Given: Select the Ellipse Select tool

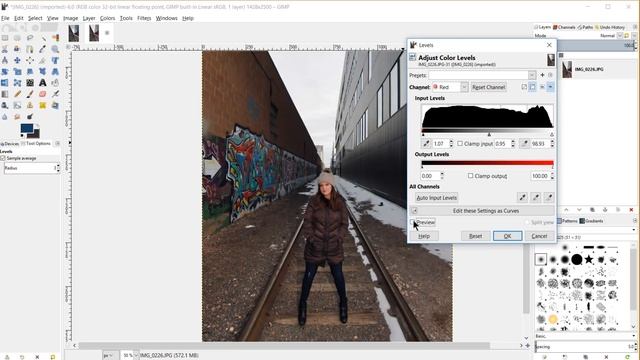Looking at the screenshot, I should point(18,38).
